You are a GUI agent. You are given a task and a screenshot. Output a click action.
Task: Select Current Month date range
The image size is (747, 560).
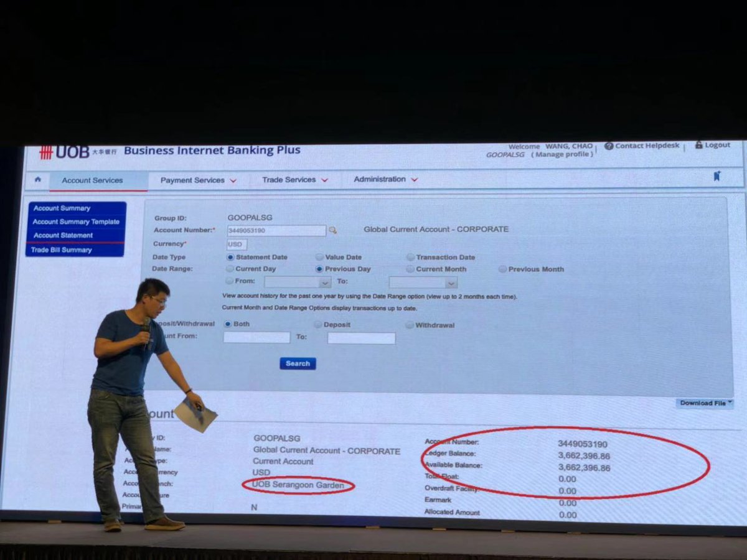(410, 269)
